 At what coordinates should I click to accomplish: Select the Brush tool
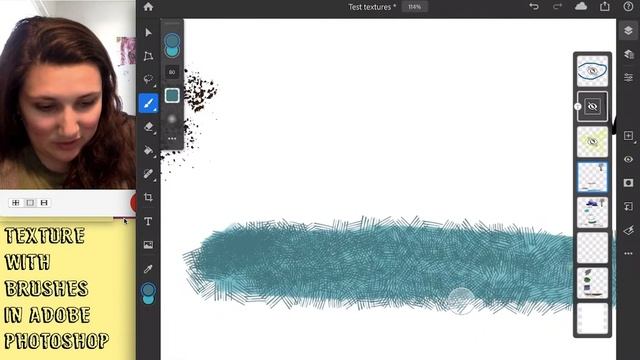pos(148,103)
